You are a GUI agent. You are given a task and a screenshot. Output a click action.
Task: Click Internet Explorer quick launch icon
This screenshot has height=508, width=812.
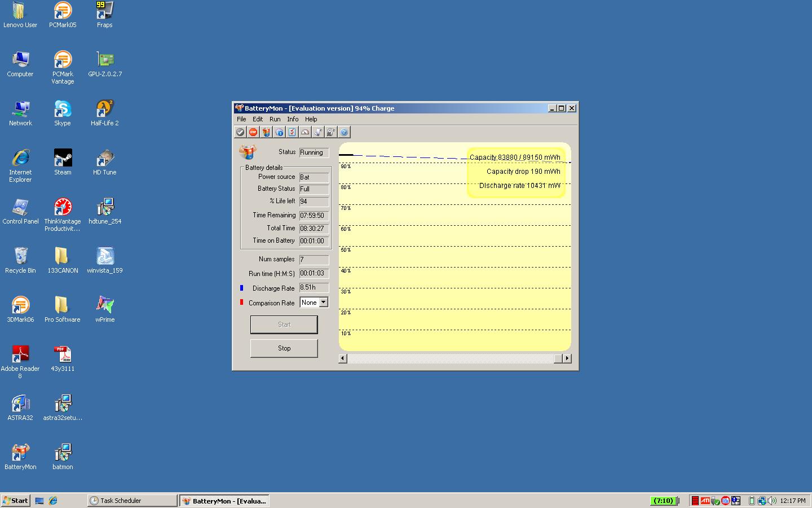click(53, 501)
